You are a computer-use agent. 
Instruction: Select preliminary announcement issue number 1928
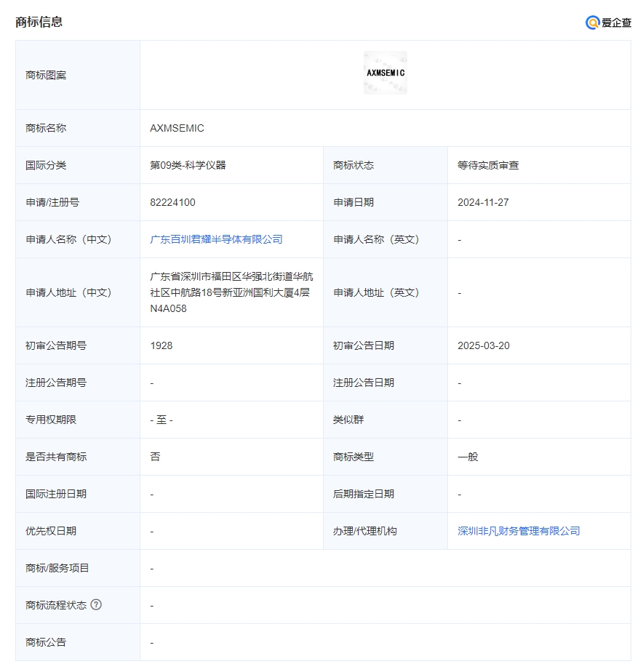pos(161,345)
